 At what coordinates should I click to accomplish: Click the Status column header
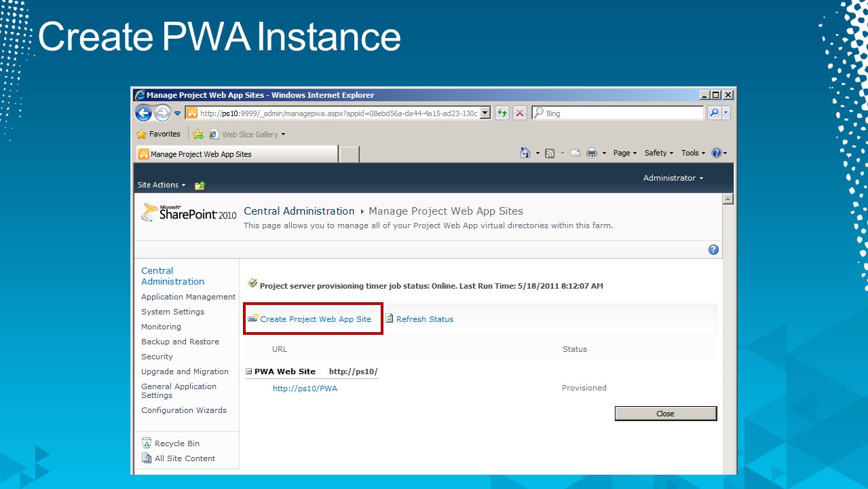(x=575, y=349)
